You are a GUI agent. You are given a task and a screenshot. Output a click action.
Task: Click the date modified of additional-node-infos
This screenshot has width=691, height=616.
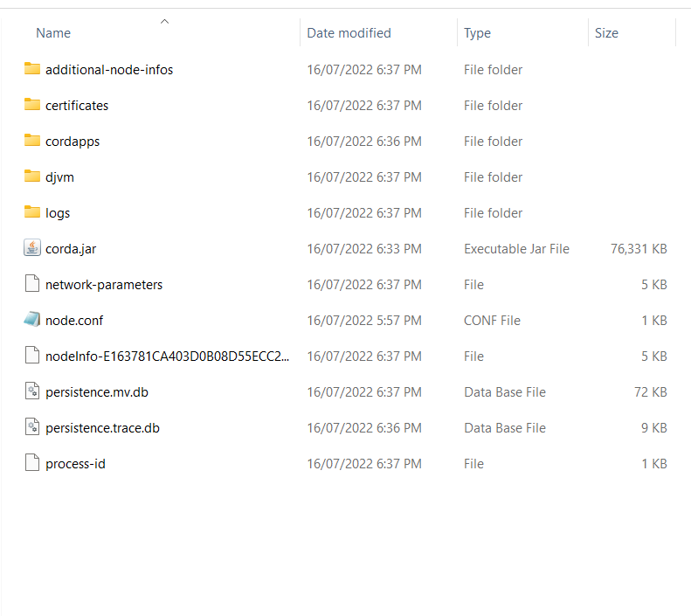364,70
